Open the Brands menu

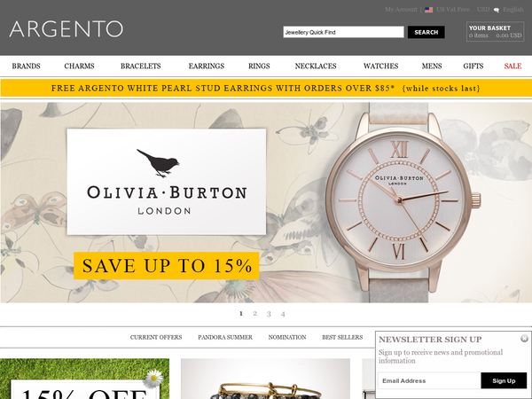click(x=26, y=66)
